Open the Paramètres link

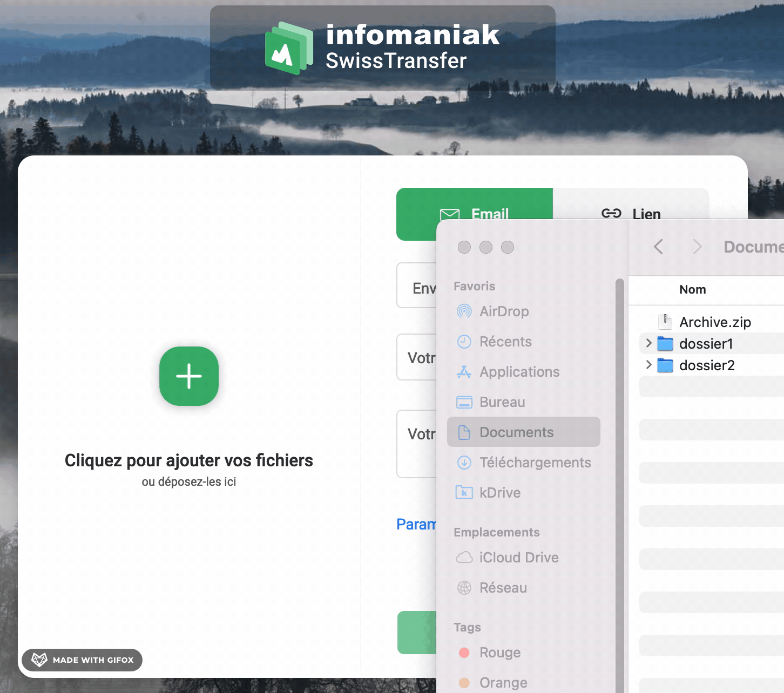(x=417, y=524)
